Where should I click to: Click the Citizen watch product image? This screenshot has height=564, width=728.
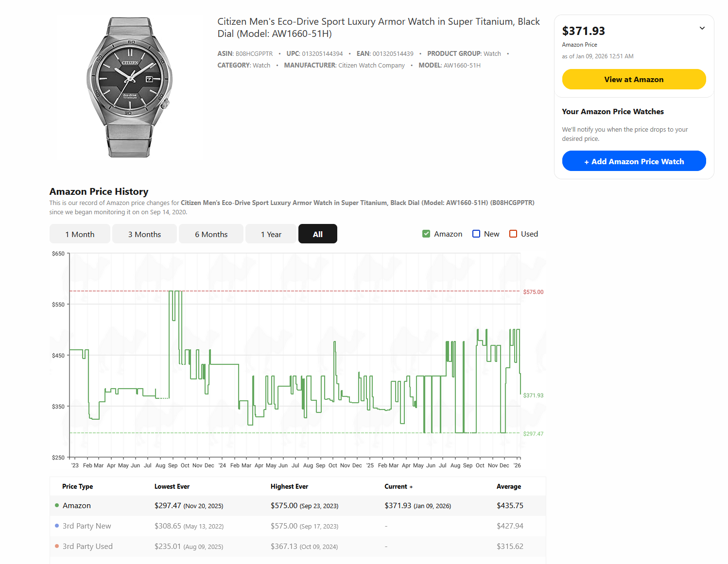click(x=130, y=87)
